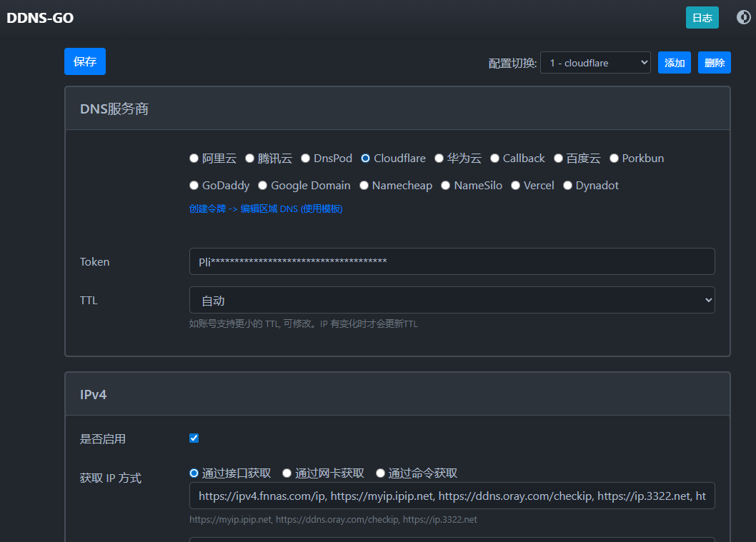The width and height of the screenshot is (756, 542).
Task: Click the IPv4 section header
Action: point(397,394)
